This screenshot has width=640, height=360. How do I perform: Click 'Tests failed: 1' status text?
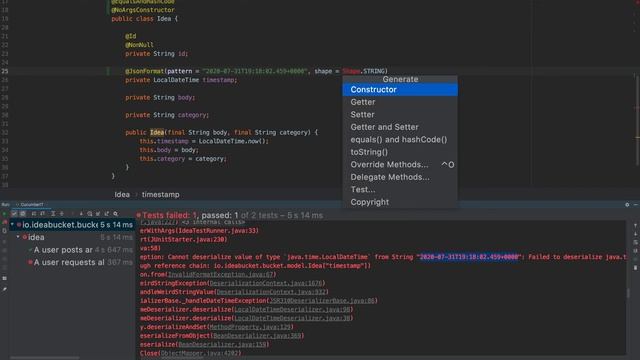coord(169,215)
